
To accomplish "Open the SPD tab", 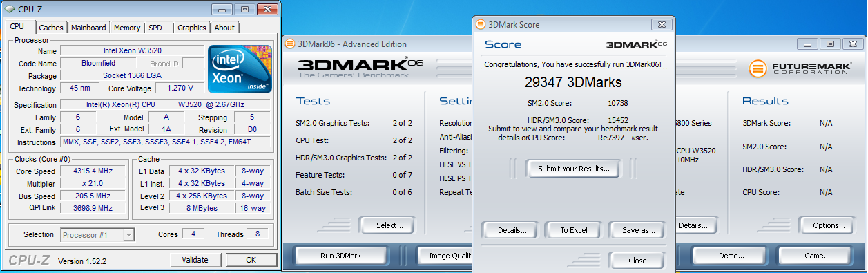I will click(x=155, y=28).
